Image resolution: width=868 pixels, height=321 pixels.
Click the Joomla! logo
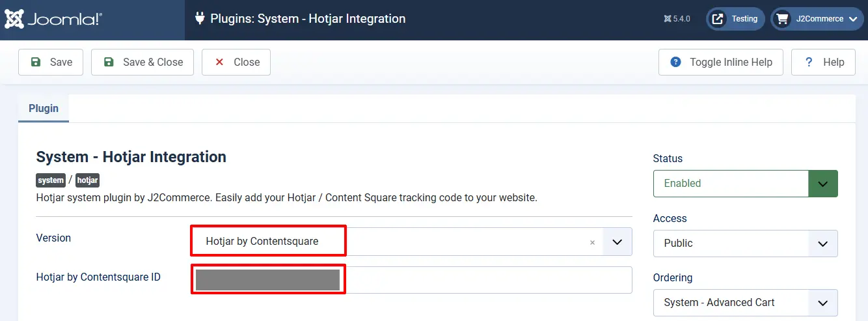pos(53,19)
